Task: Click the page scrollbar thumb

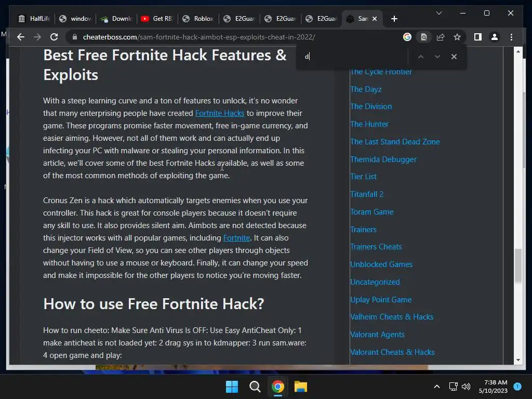Action: click(518, 265)
